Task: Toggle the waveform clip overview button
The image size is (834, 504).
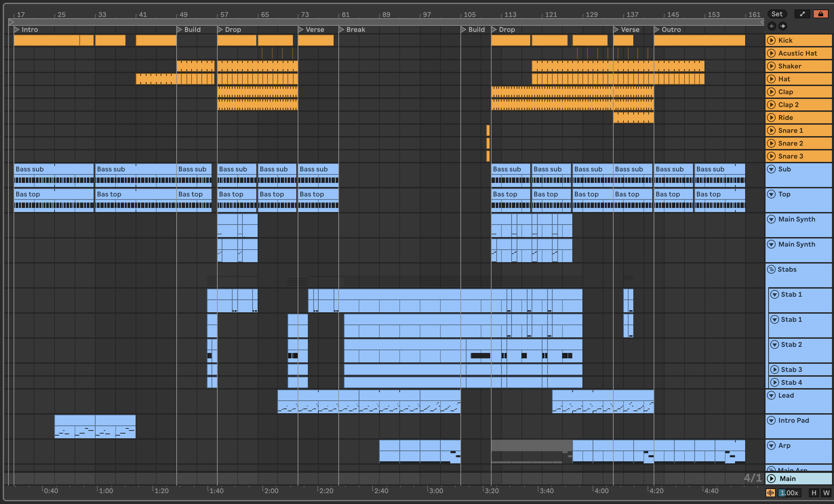Action: click(x=770, y=493)
